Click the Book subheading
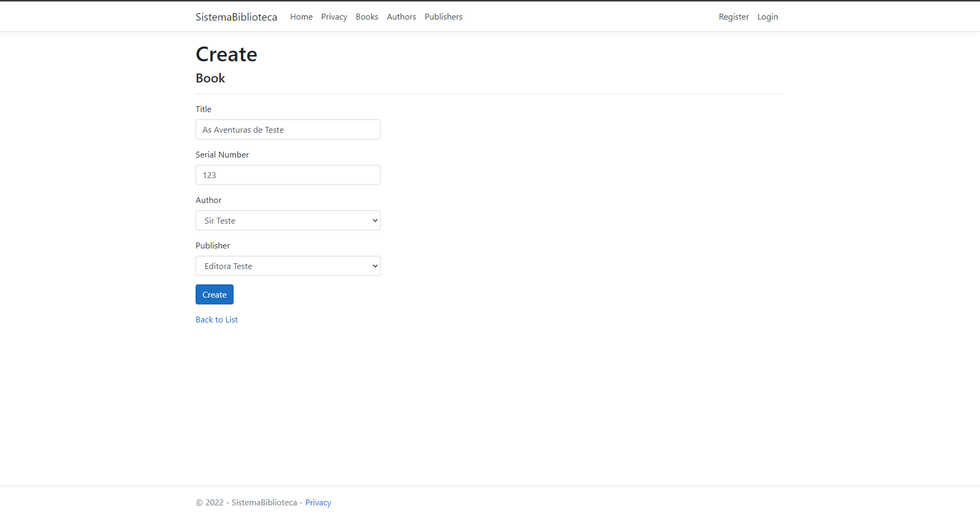 (210, 78)
